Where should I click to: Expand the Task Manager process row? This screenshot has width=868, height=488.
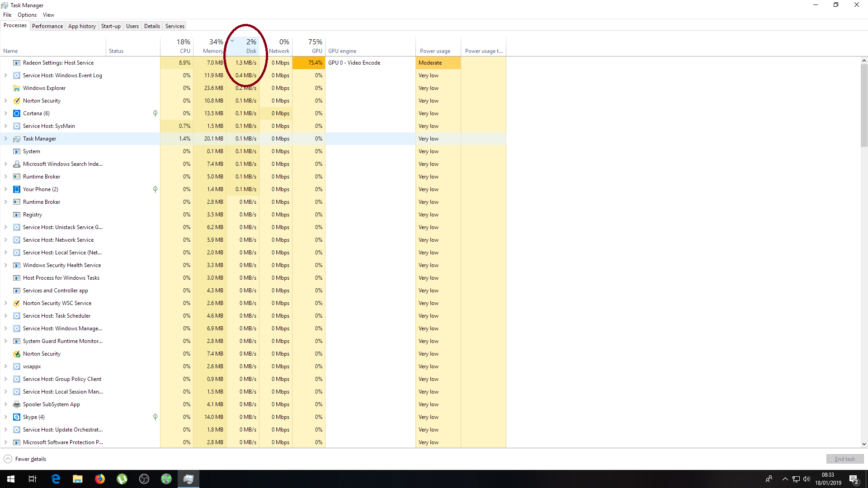point(5,139)
